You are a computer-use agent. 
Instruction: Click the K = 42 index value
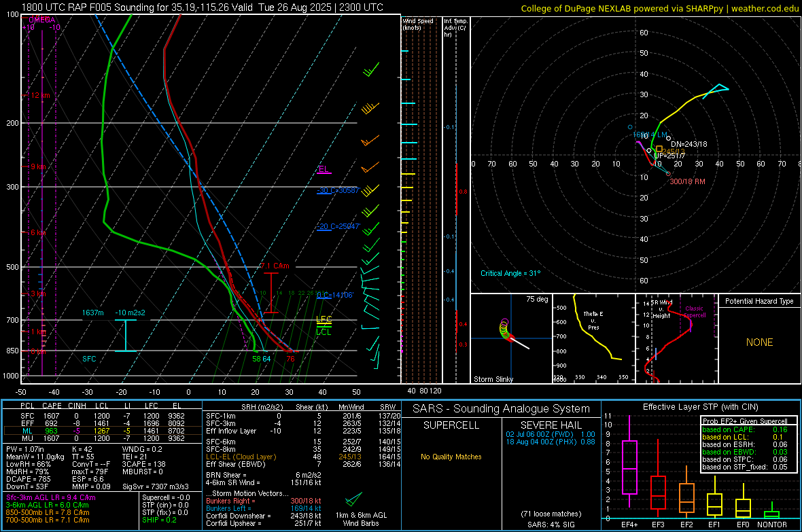coord(82,449)
